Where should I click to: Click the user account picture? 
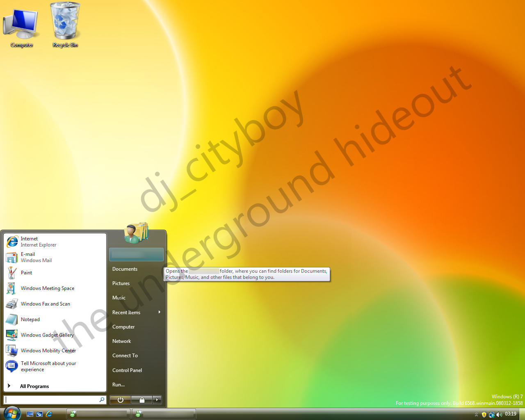[136, 233]
